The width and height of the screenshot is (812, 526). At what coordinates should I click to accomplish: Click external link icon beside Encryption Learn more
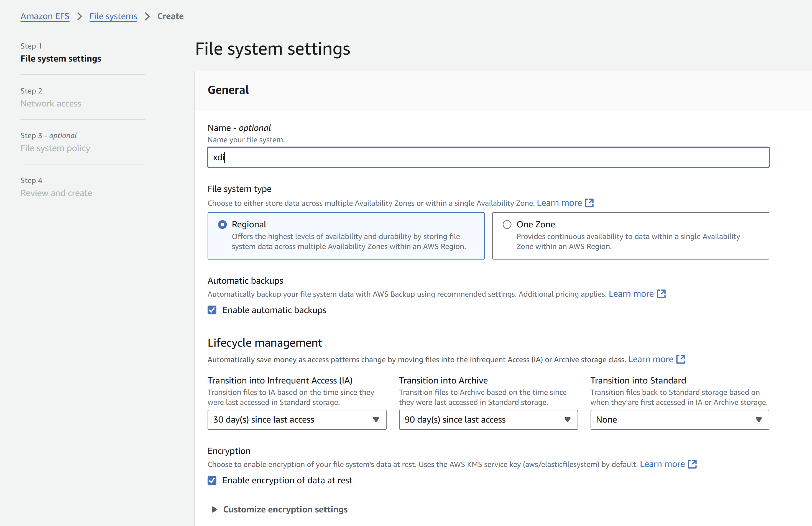tap(692, 464)
